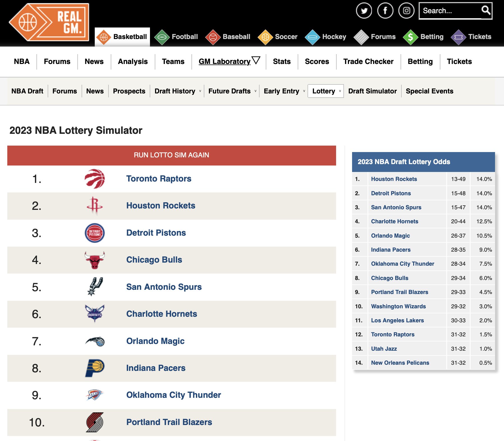This screenshot has height=441, width=504.
Task: Click the RealGM logo
Action: (x=49, y=22)
